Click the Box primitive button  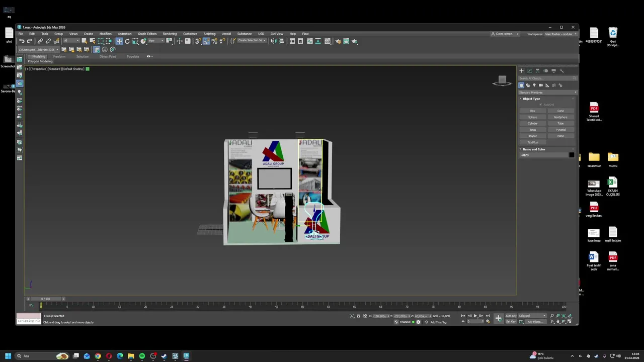(532, 111)
